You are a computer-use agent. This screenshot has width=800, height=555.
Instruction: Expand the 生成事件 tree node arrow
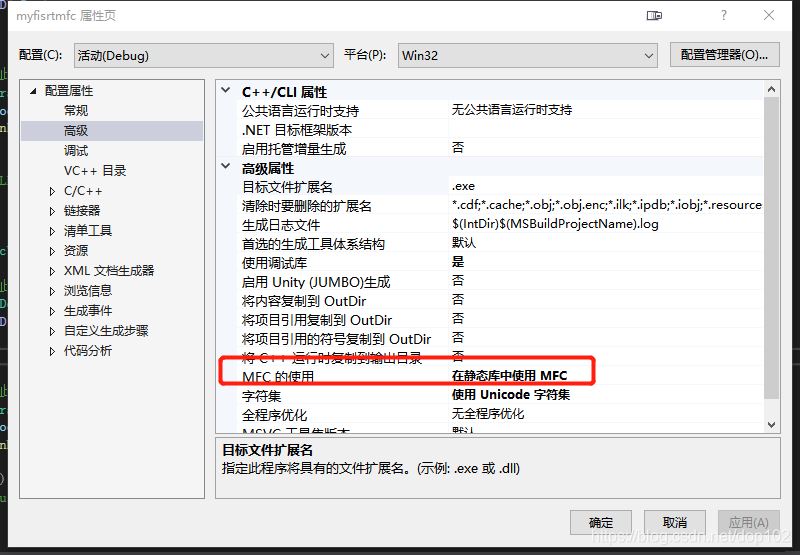[x=52, y=311]
